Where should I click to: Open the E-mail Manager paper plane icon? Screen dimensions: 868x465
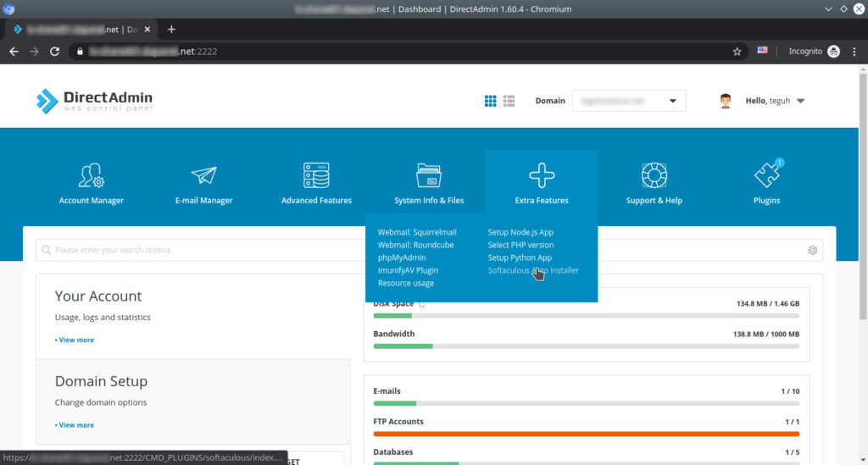(203, 175)
